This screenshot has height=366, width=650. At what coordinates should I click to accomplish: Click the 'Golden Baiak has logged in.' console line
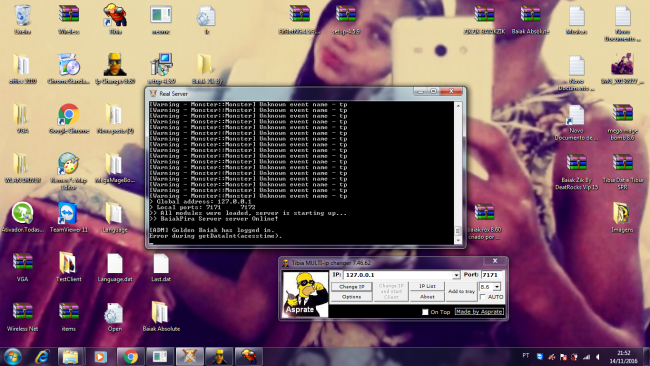[211, 230]
